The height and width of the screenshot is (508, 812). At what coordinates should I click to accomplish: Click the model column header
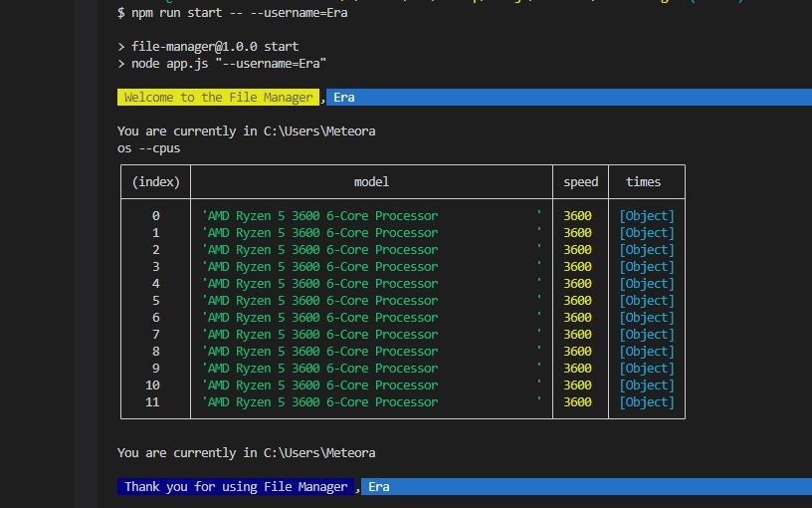pyautogui.click(x=371, y=182)
